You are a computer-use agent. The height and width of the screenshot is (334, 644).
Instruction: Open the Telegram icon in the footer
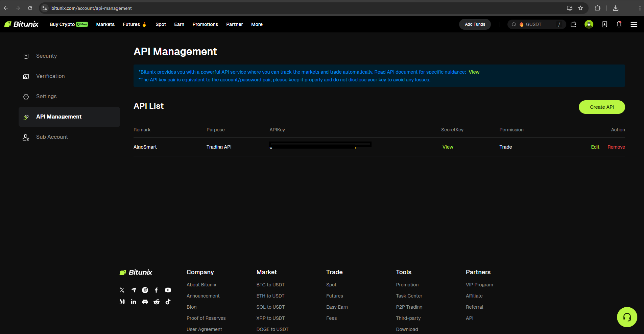tap(134, 290)
